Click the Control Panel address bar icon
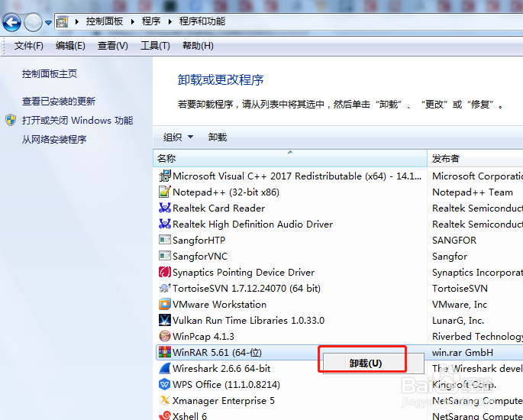Image resolution: width=523 pixels, height=420 pixels. click(x=63, y=22)
